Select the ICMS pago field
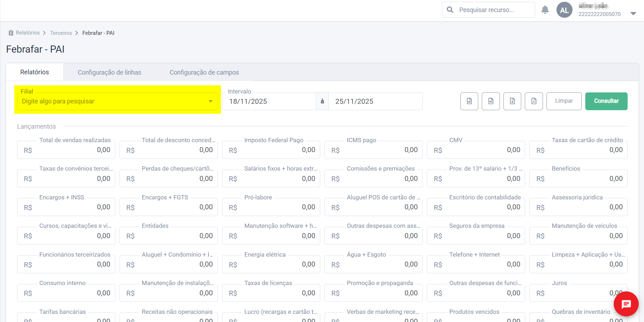 click(374, 150)
